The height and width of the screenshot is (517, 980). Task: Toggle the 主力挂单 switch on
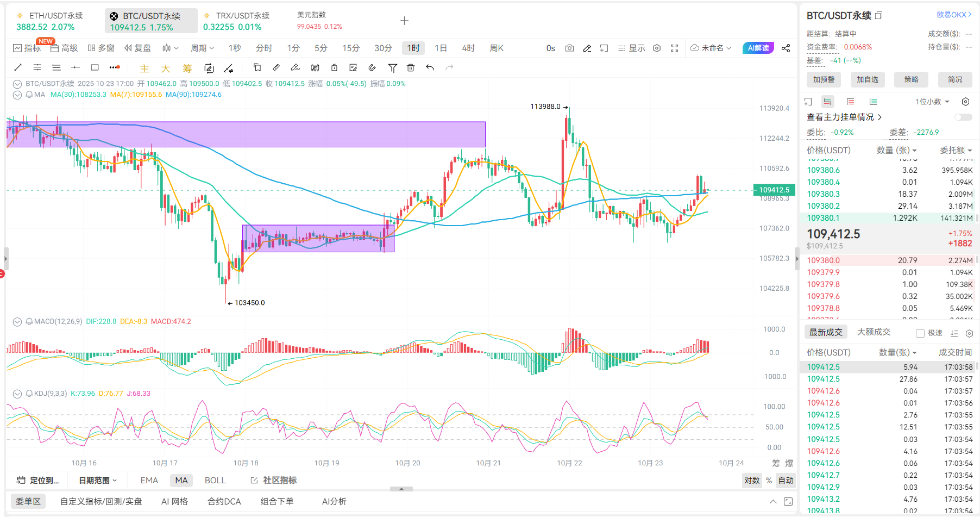tap(963, 117)
